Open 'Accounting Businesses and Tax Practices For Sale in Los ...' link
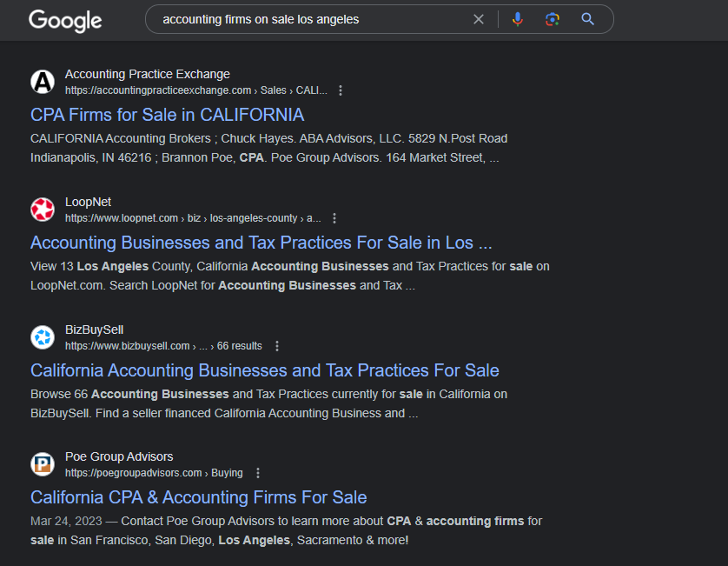The height and width of the screenshot is (566, 728). (x=261, y=243)
